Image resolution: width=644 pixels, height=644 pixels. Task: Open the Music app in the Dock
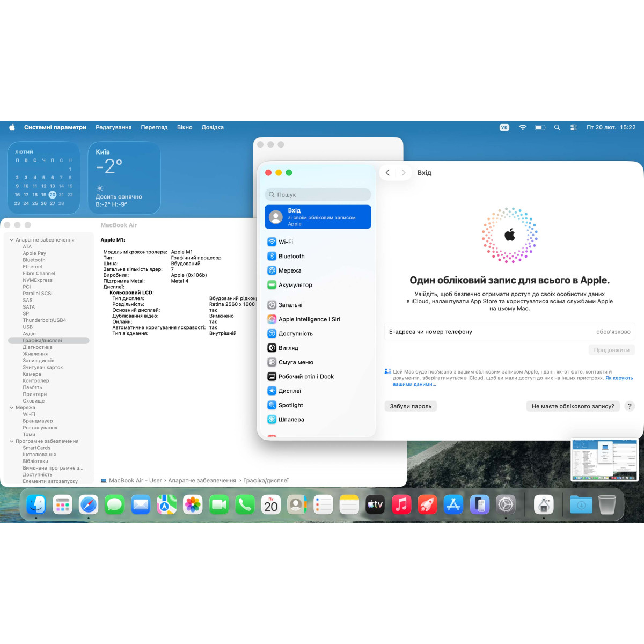401,504
